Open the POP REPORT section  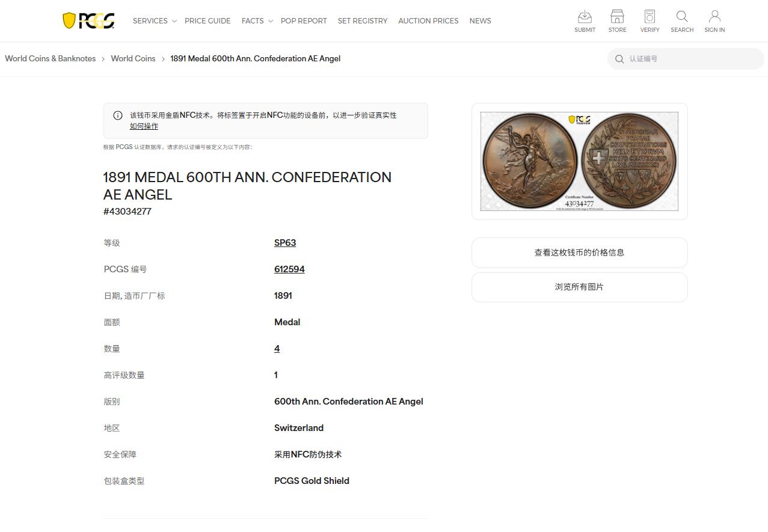[304, 20]
